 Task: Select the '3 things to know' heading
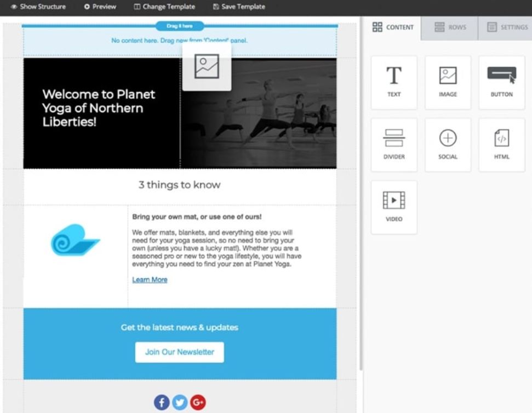(x=180, y=185)
